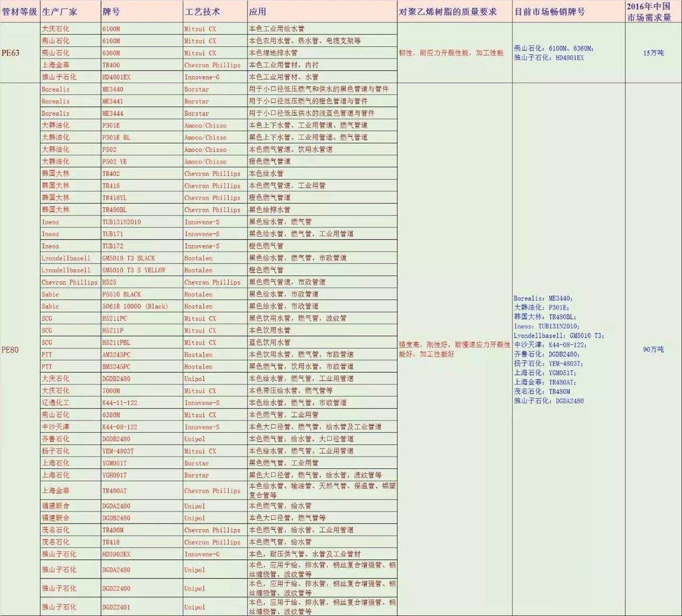The height and width of the screenshot is (616, 682).
Task: Click the 15万吨 demand cell
Action: [653, 52]
